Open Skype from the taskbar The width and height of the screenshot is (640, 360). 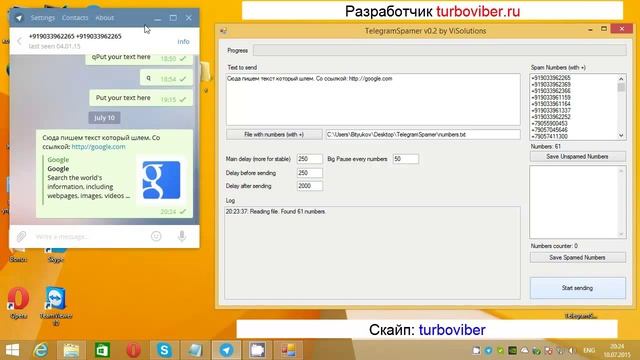(x=164, y=350)
